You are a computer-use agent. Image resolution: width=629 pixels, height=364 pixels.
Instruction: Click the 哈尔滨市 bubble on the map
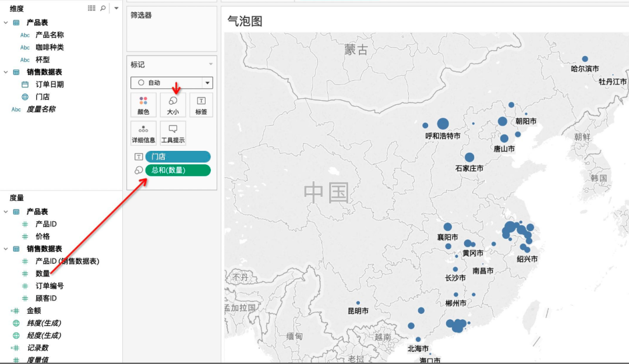coord(585,59)
